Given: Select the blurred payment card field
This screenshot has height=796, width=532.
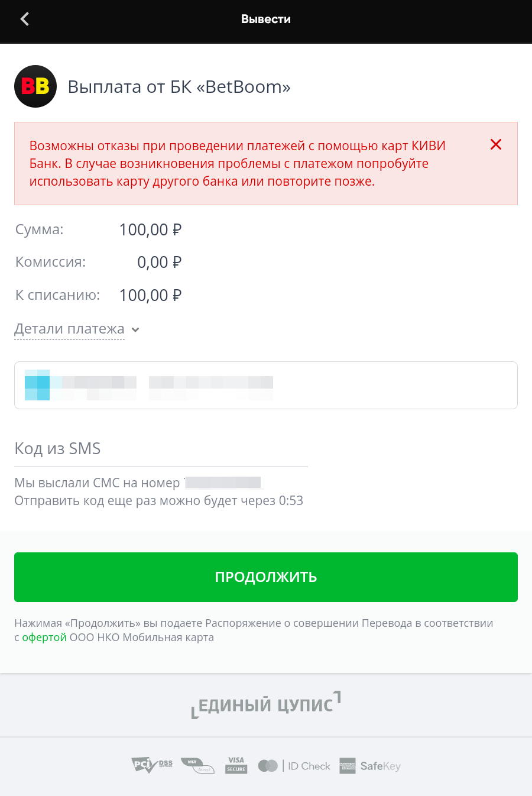Looking at the screenshot, I should 266,385.
